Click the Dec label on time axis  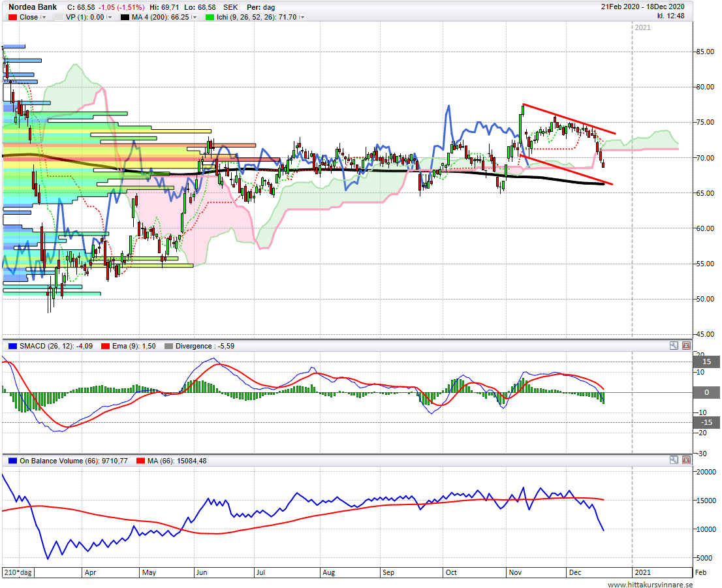tap(575, 572)
